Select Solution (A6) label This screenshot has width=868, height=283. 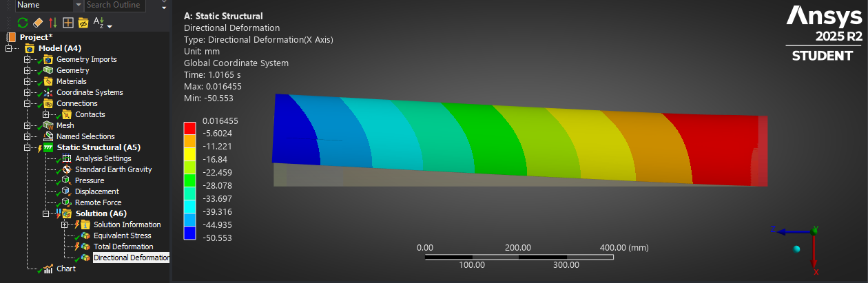tap(101, 213)
